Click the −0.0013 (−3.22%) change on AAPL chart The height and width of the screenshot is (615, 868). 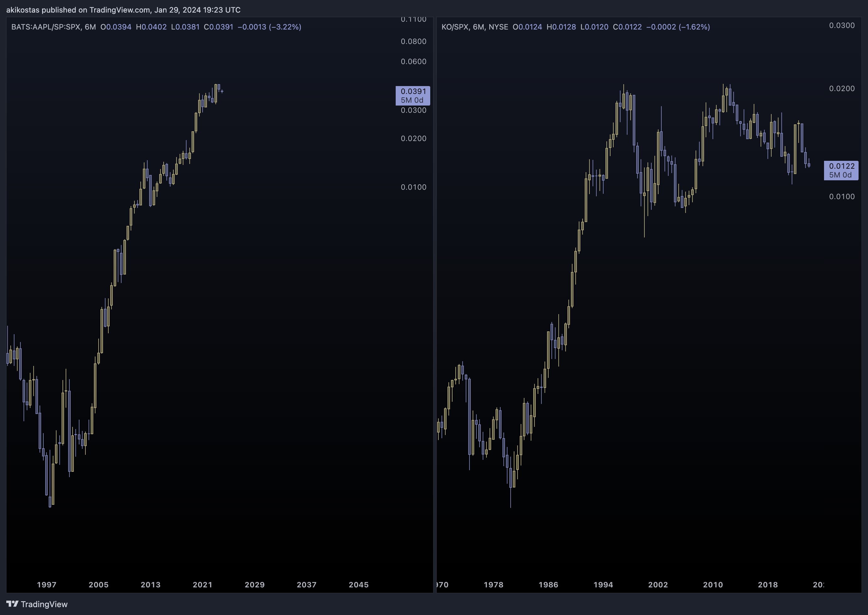[x=269, y=27]
